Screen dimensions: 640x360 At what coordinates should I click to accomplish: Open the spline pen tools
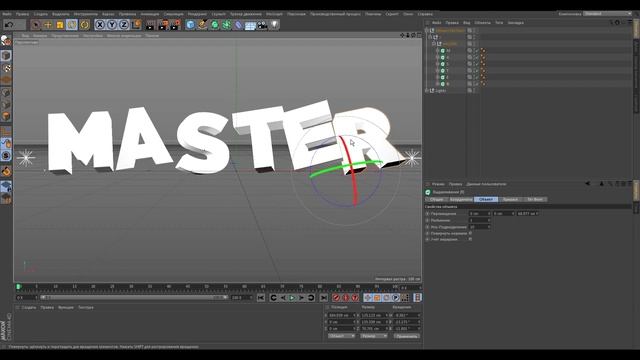pos(202,25)
